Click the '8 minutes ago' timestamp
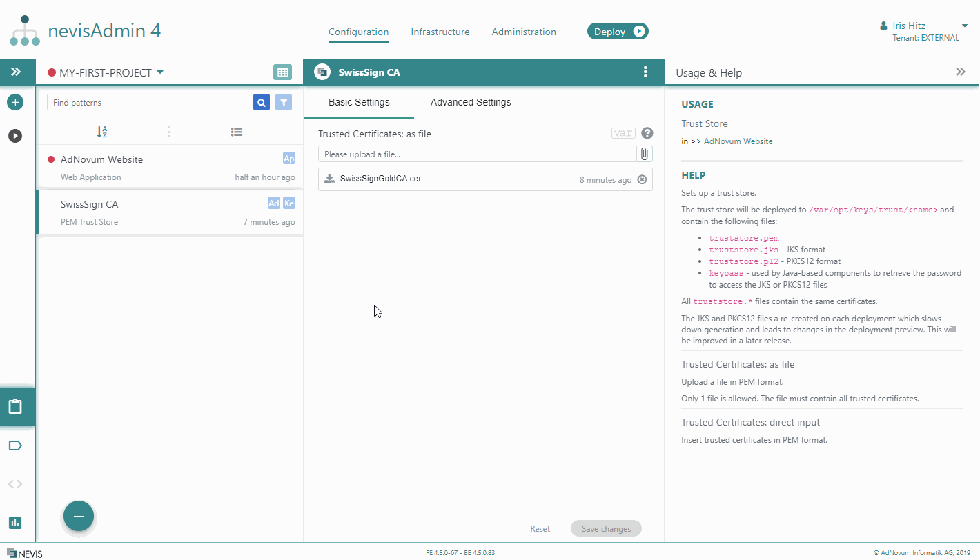The image size is (980, 560). click(605, 180)
